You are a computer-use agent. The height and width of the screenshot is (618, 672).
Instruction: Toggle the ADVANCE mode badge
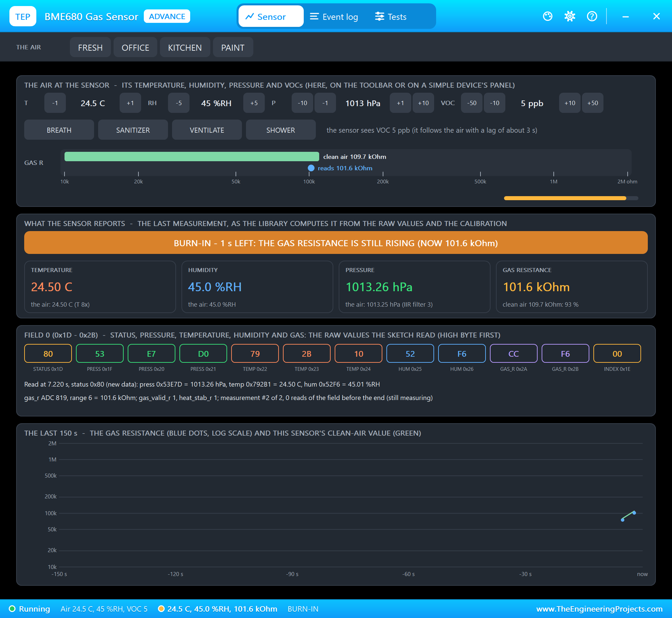point(167,16)
